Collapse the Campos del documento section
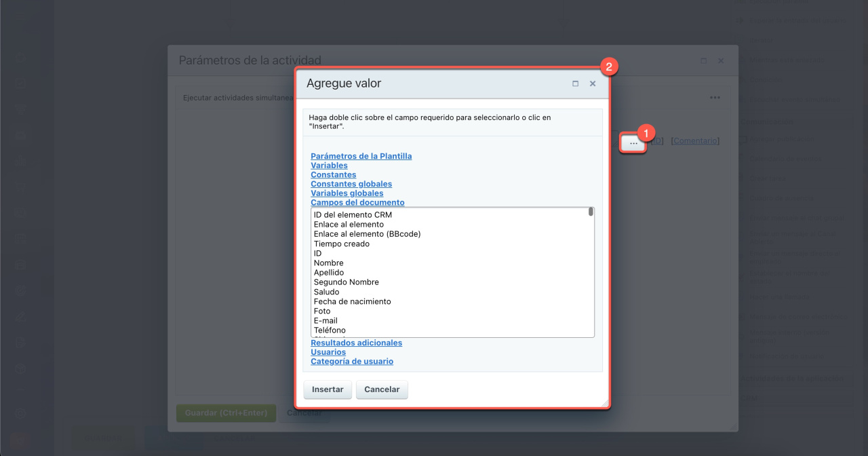Screen dimensions: 868x456 pyautogui.click(x=357, y=202)
